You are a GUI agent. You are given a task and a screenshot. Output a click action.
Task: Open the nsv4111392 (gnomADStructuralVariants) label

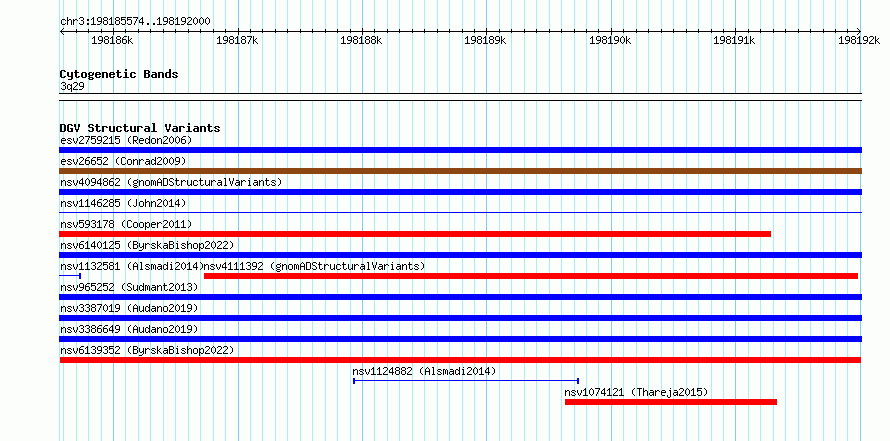pos(314,266)
